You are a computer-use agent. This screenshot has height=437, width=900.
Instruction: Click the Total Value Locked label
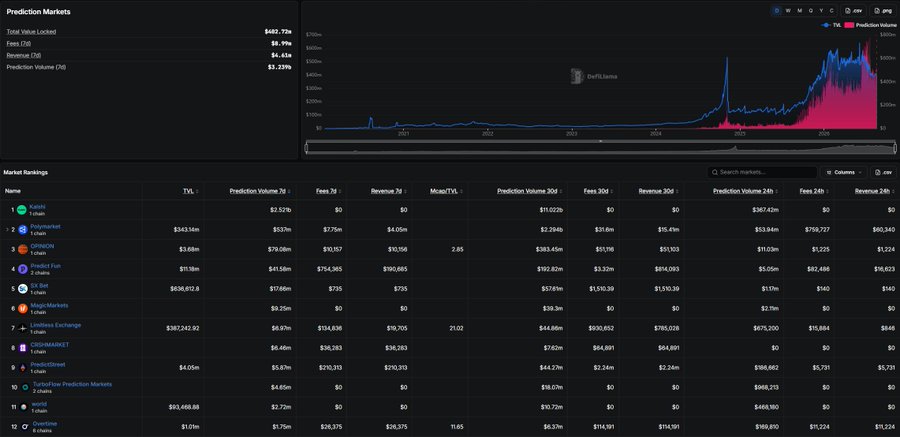click(32, 32)
